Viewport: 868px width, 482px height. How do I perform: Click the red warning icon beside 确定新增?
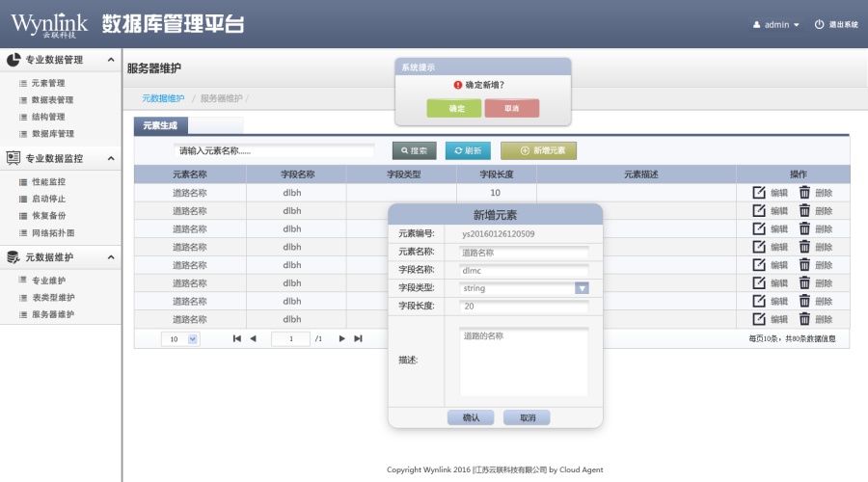[x=458, y=85]
